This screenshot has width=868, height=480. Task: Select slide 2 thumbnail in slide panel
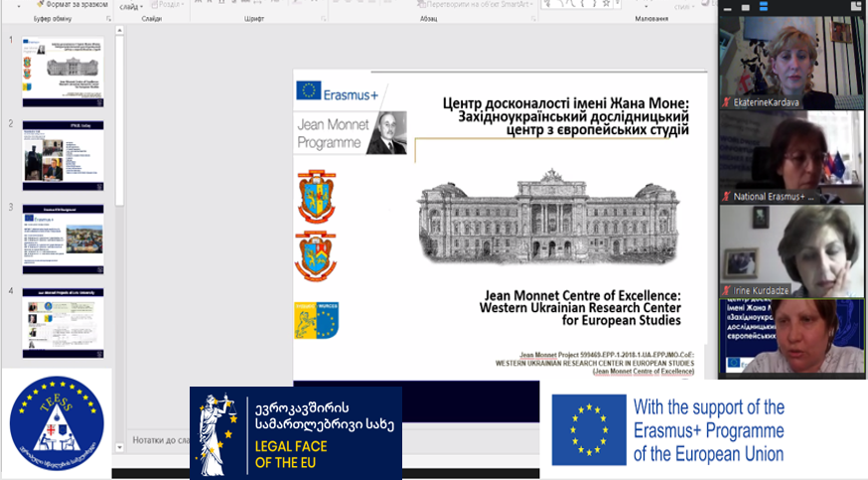[64, 156]
